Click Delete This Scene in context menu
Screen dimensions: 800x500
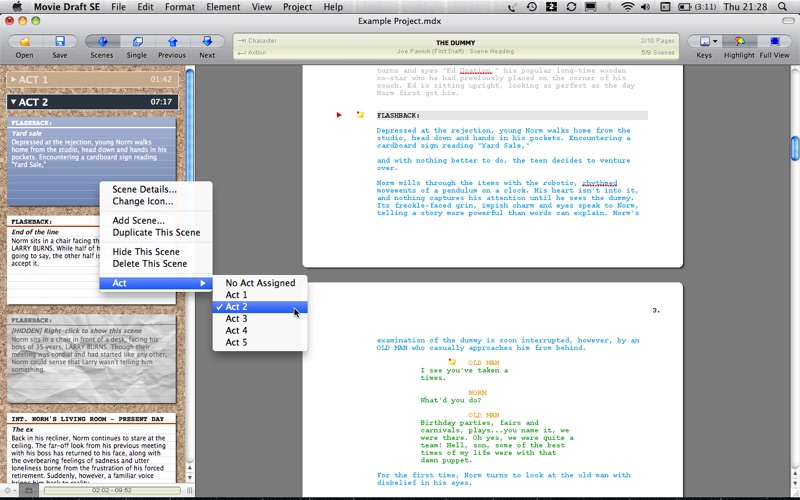(x=149, y=264)
